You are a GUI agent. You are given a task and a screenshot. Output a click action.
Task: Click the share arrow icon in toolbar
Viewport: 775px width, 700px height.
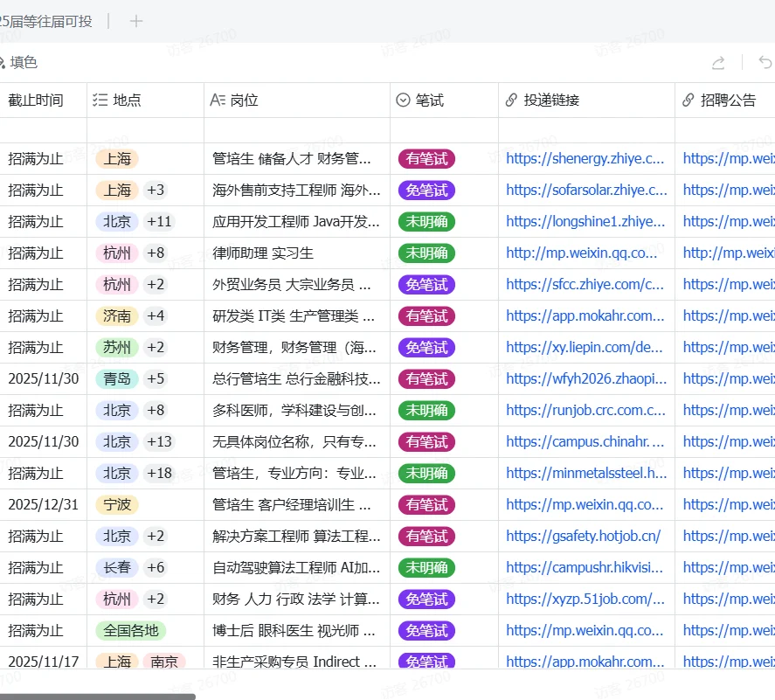tap(718, 63)
